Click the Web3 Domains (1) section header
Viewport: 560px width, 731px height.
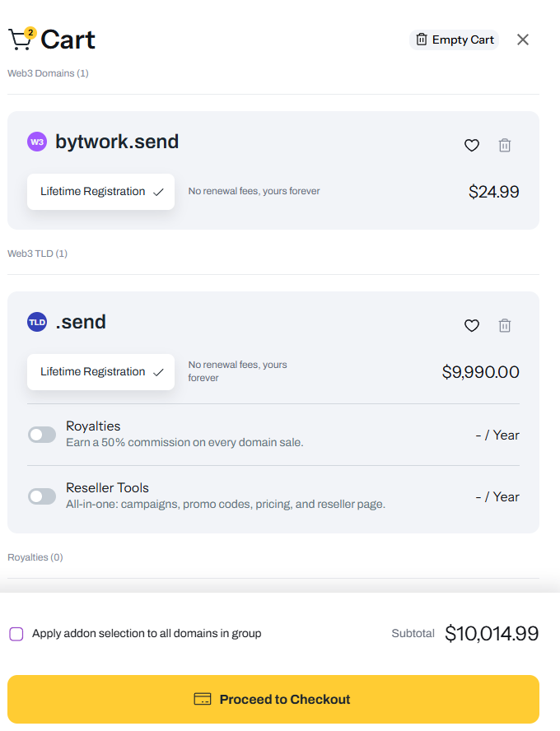(x=48, y=73)
